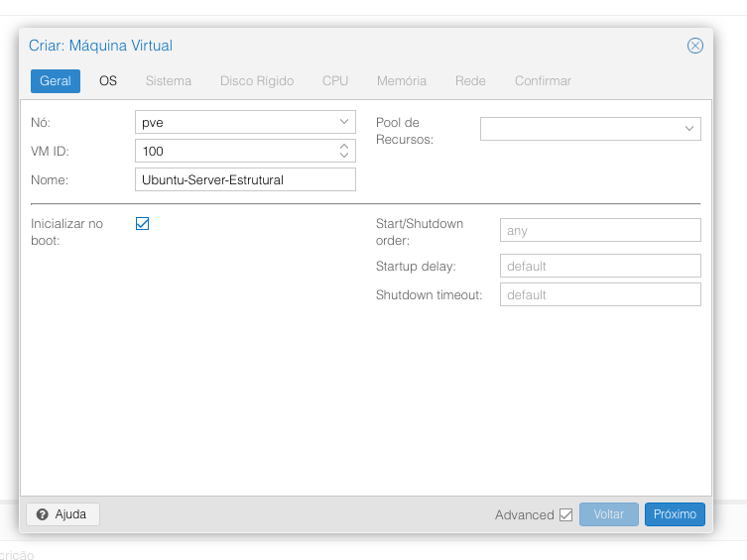This screenshot has height=560, width=747.
Task: Click the question mark help icon
Action: click(43, 514)
